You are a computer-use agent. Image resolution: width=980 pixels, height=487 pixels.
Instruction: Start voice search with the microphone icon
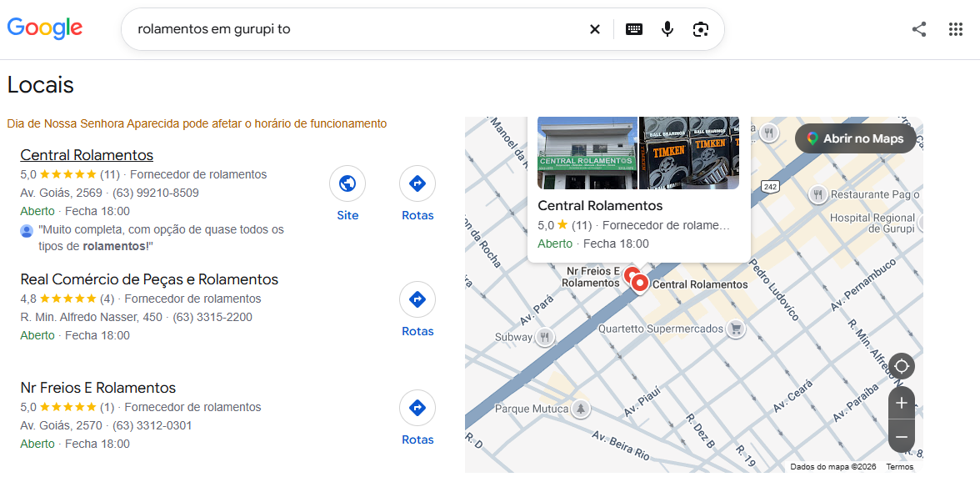pos(667,29)
